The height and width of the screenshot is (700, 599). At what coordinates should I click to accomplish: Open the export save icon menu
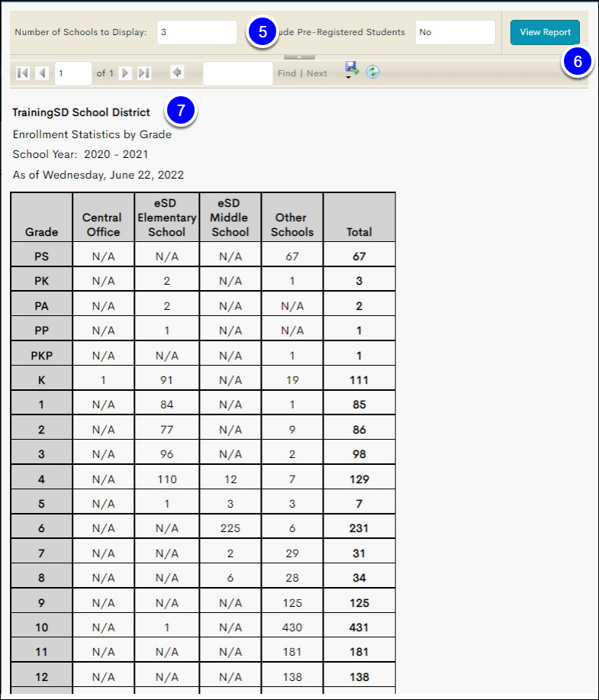352,70
